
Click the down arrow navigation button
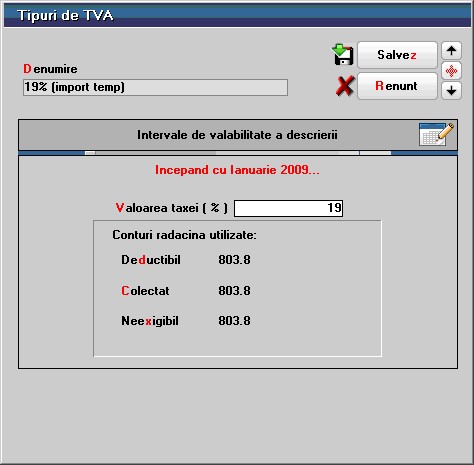coord(451,90)
